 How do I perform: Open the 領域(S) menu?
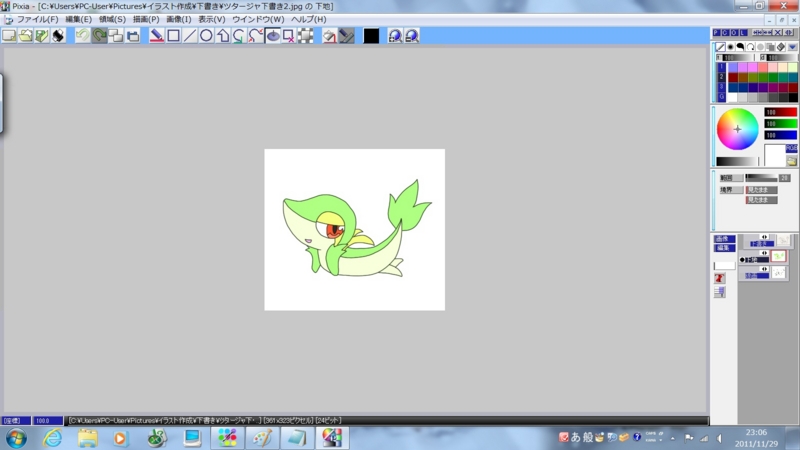click(x=112, y=19)
